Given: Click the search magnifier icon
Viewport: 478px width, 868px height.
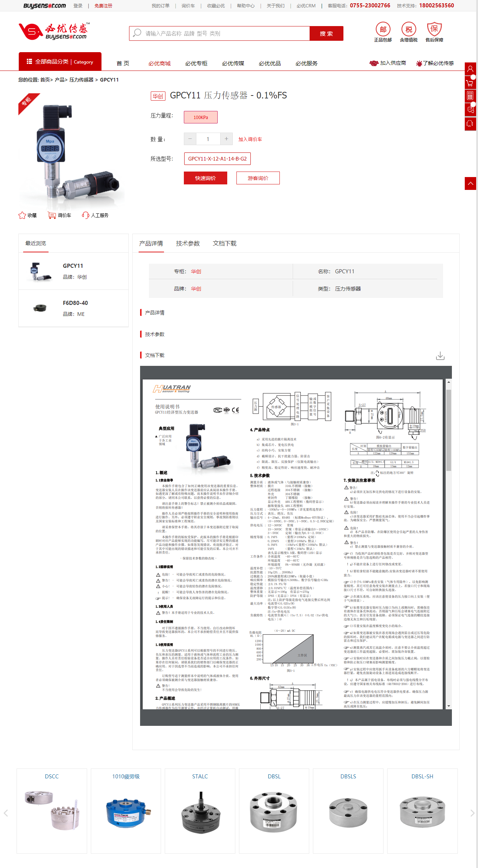Looking at the screenshot, I should click(x=137, y=33).
